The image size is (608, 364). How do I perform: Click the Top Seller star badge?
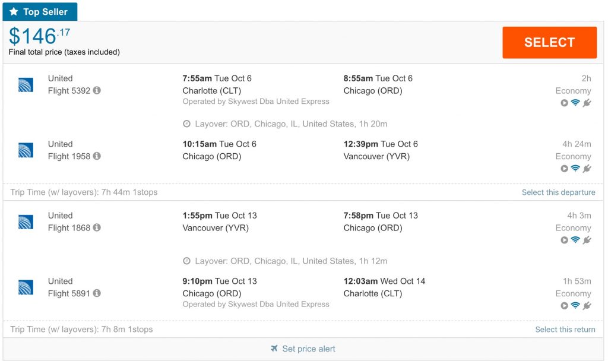click(40, 12)
